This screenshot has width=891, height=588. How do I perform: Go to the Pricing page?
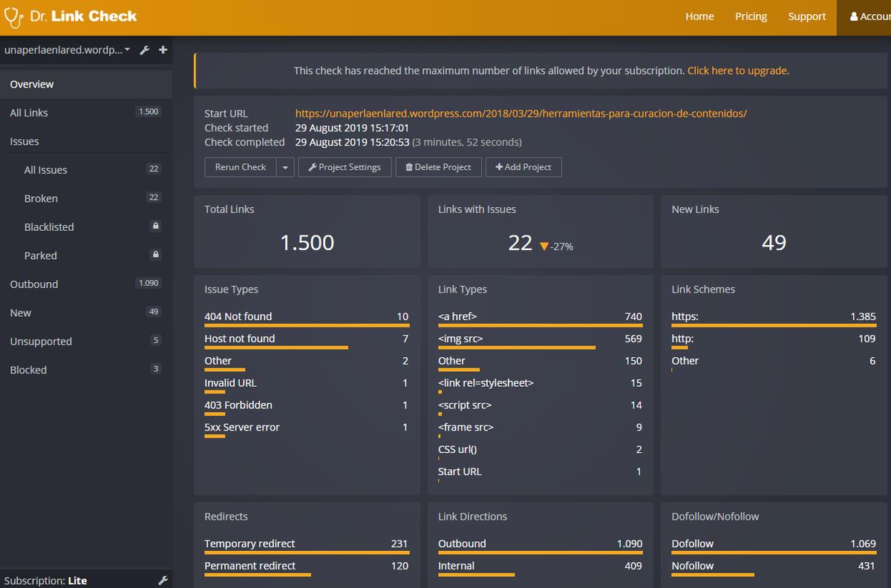pos(751,16)
